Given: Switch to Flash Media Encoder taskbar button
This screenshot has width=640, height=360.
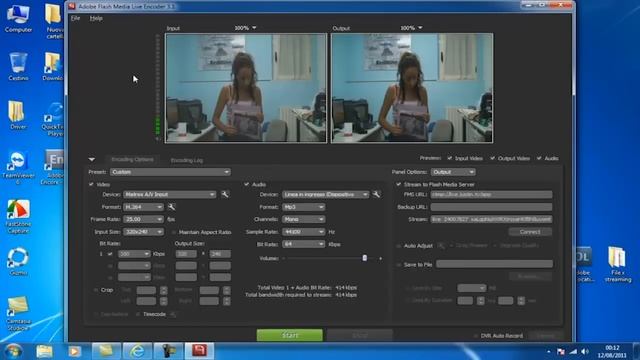Looking at the screenshot, I should 199,351.
